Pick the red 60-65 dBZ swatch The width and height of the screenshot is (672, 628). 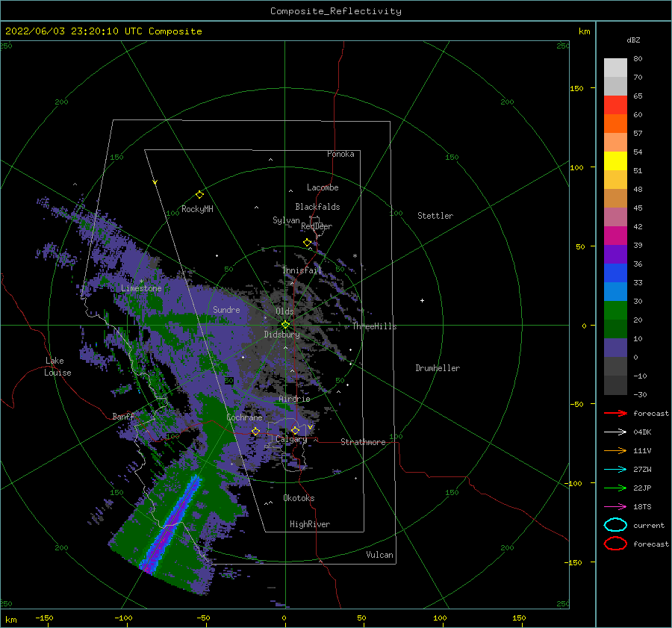(615, 105)
